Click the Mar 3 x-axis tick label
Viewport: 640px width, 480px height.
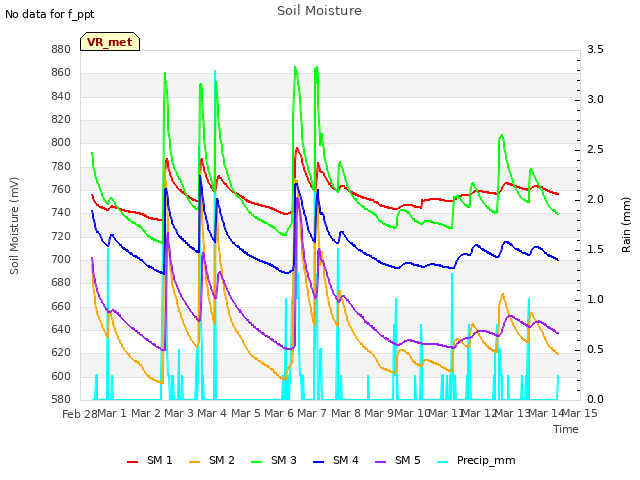point(179,413)
